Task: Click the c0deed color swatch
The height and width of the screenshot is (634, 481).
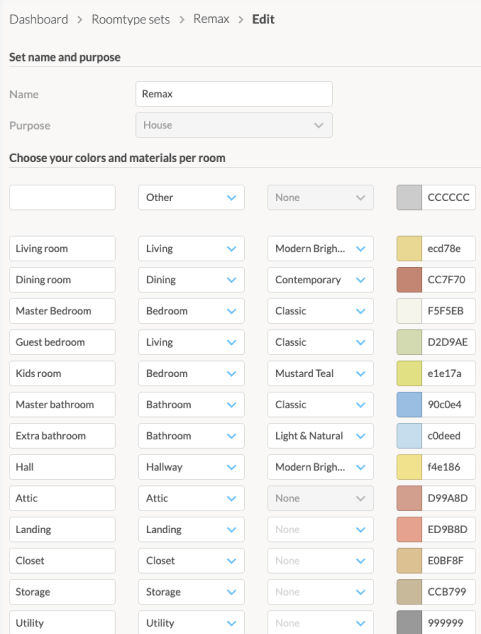Action: [409, 436]
